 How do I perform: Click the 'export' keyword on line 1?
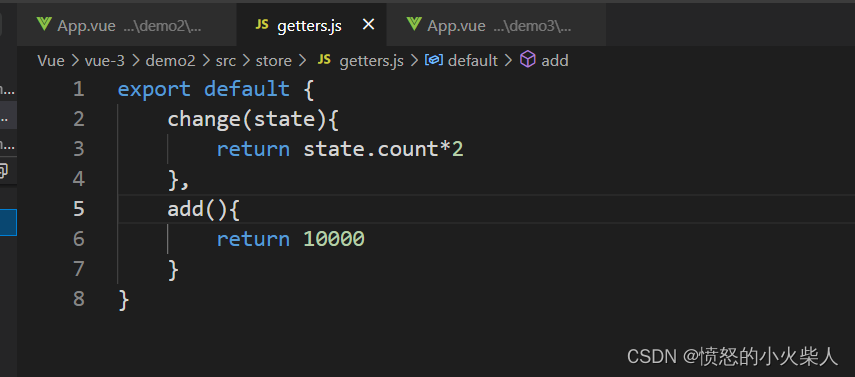(x=154, y=89)
